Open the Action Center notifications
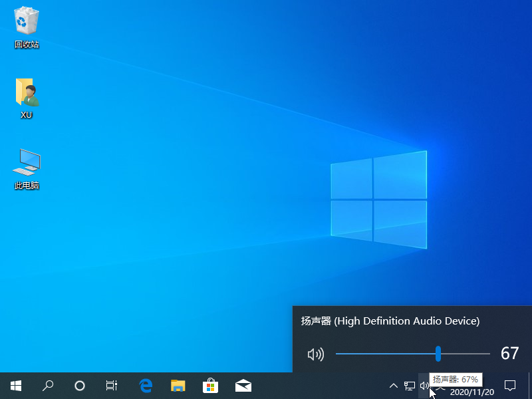Screen dimensions: 532x399 pyautogui.click(x=509, y=386)
